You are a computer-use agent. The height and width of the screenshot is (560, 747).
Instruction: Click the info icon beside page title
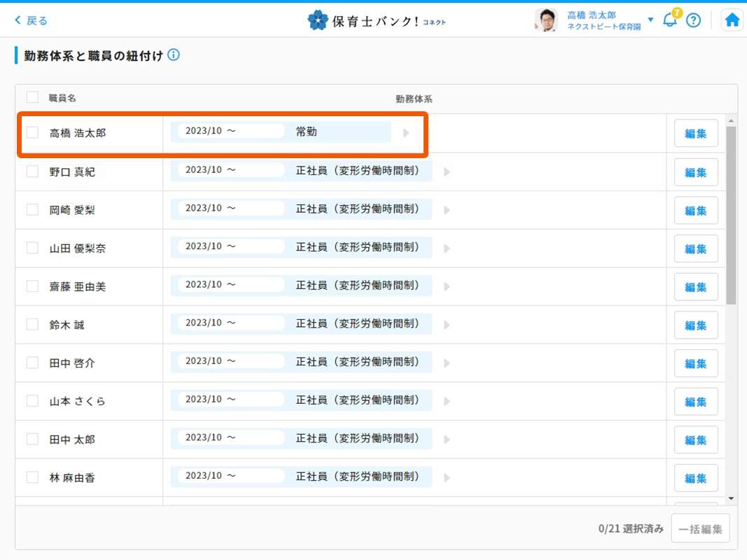tap(174, 55)
